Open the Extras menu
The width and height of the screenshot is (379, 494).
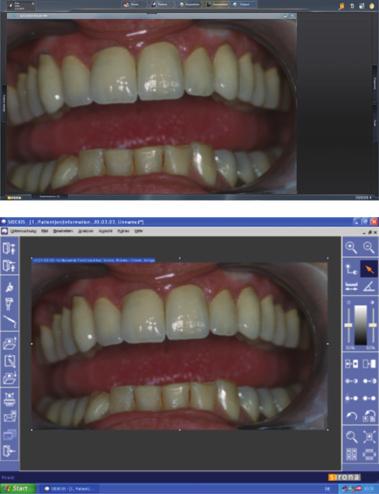pos(124,231)
